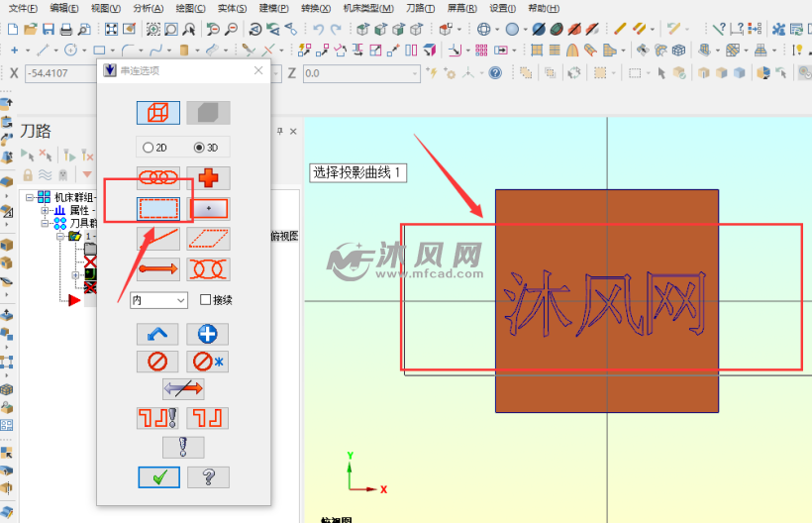Click the shaded sphere display icon

click(x=512, y=29)
